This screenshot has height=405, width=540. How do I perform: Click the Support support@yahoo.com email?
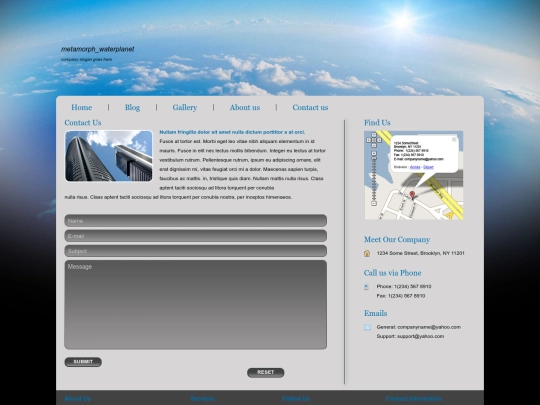[x=410, y=336]
